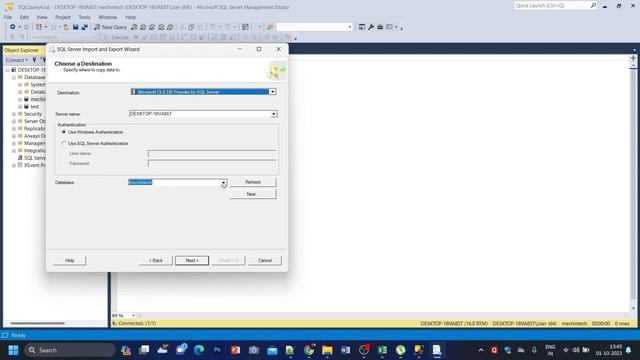The height and width of the screenshot is (360, 640).
Task: Open the Project menu
Action: coord(62,17)
